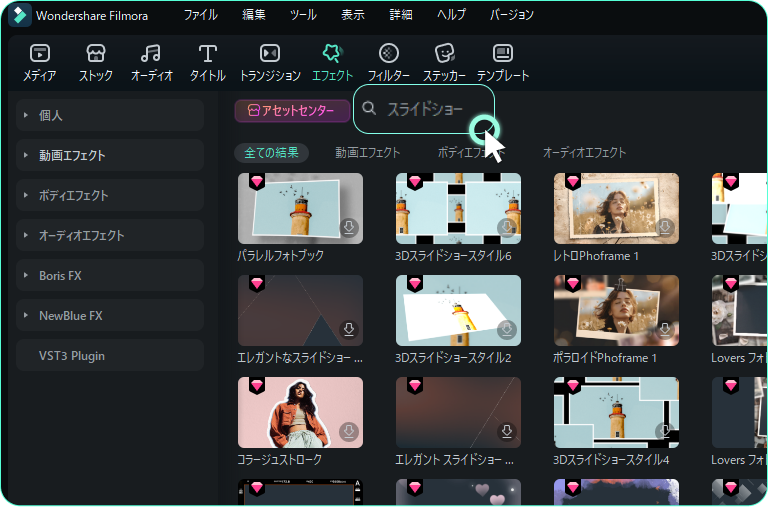This screenshot has height=507, width=768.
Task: Select the 3Dスライドショースタイル6 thumbnail
Action: pos(458,208)
